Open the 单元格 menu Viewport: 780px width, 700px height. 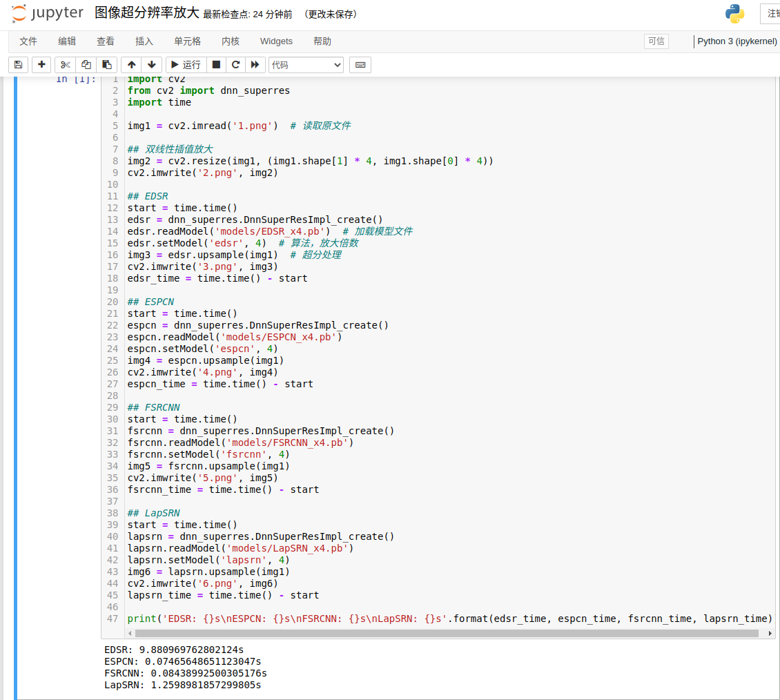187,41
